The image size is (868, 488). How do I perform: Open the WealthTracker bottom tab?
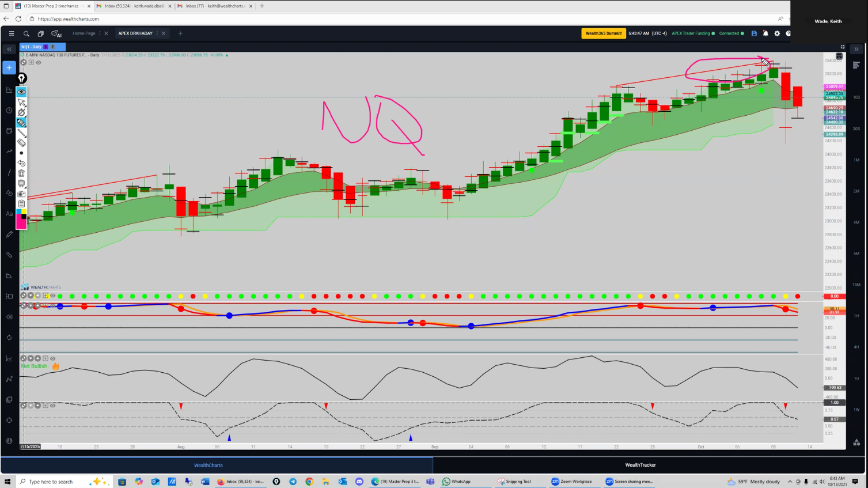point(640,465)
